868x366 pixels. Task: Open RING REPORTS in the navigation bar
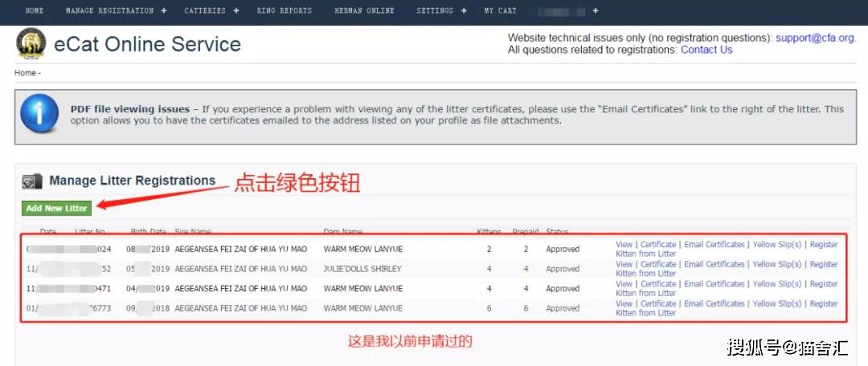point(284,10)
